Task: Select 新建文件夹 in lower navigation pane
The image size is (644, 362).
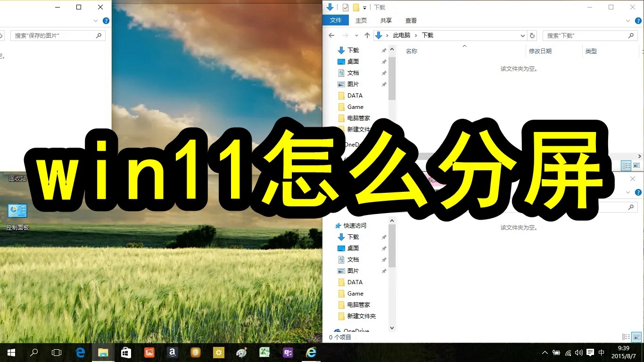Action: (362, 316)
